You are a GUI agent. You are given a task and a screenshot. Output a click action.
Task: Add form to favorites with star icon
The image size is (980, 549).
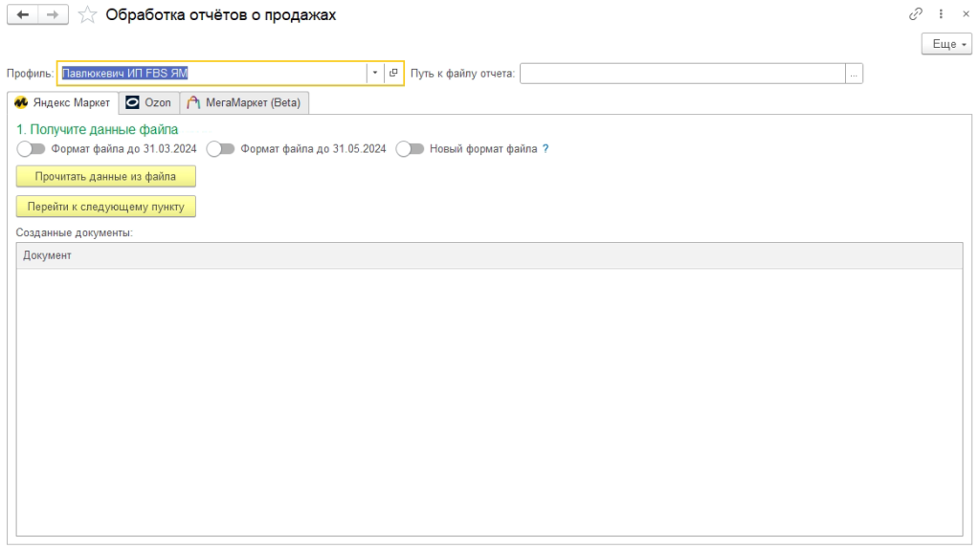click(87, 14)
